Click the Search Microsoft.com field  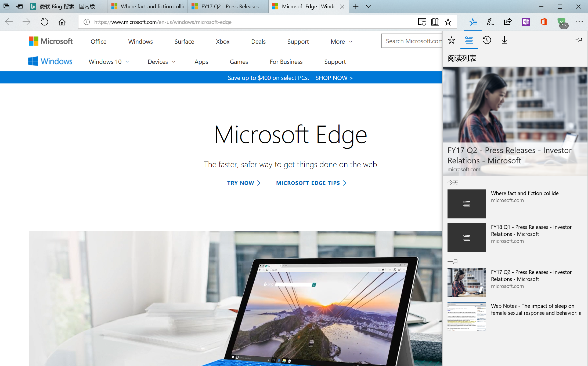click(x=414, y=41)
